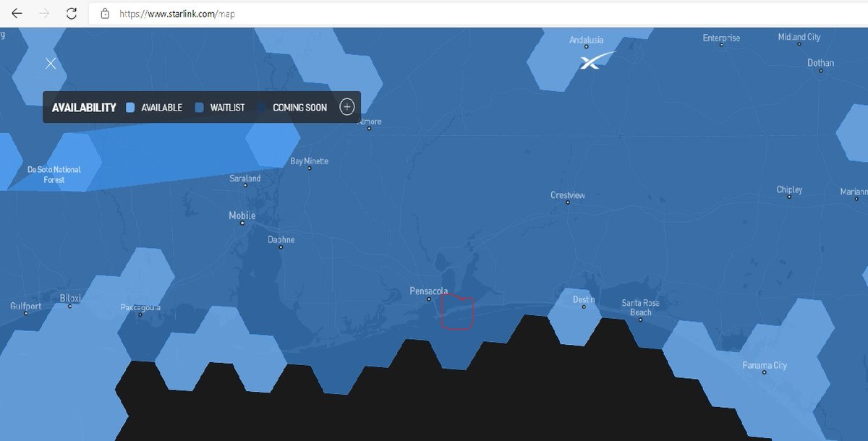
Task: Click the Destin map label
Action: coord(583,299)
